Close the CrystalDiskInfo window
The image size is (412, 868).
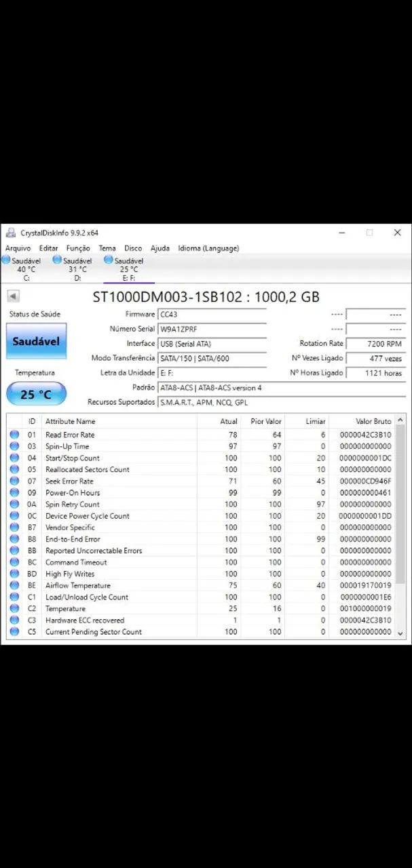click(x=397, y=233)
